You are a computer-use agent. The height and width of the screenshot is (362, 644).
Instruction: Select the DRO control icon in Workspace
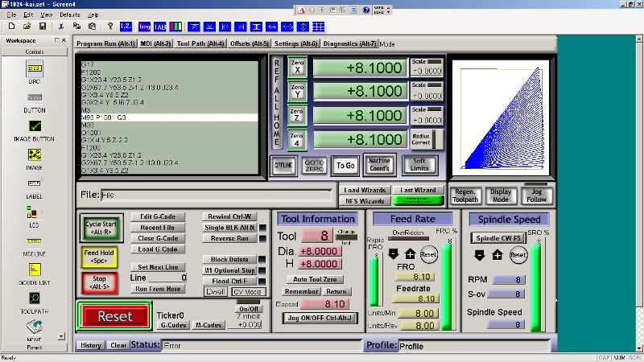pyautogui.click(x=35, y=68)
